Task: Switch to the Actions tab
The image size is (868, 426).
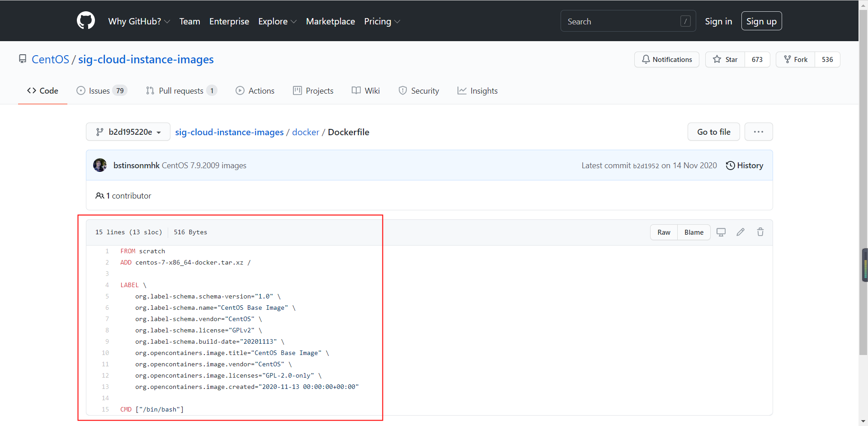Action: pos(255,90)
